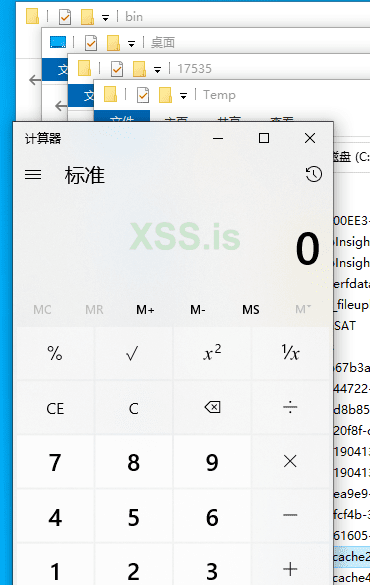The width and height of the screenshot is (370, 585).
Task: Click the new folder icon in bin window title bar
Action: 88,17
